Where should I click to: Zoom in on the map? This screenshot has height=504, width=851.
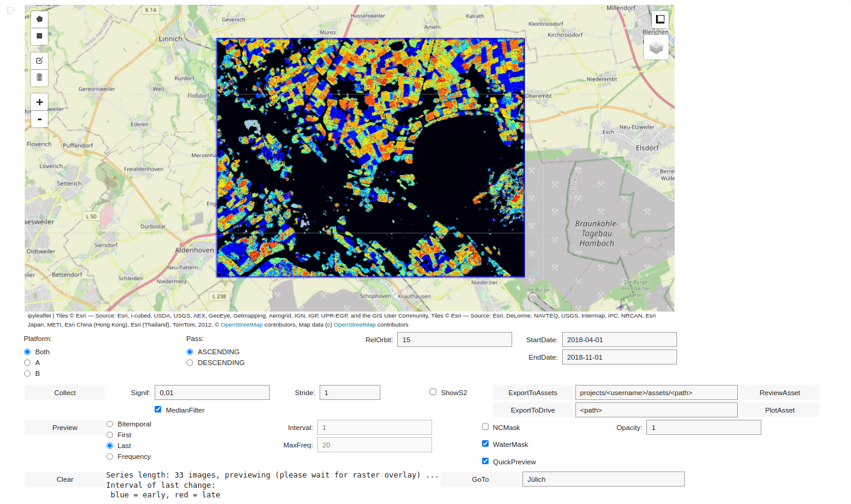coord(40,102)
